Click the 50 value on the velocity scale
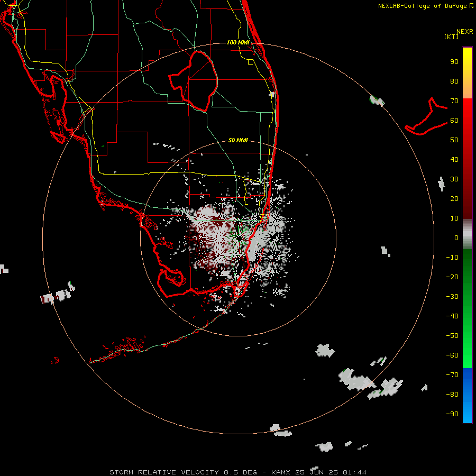 pos(454,140)
